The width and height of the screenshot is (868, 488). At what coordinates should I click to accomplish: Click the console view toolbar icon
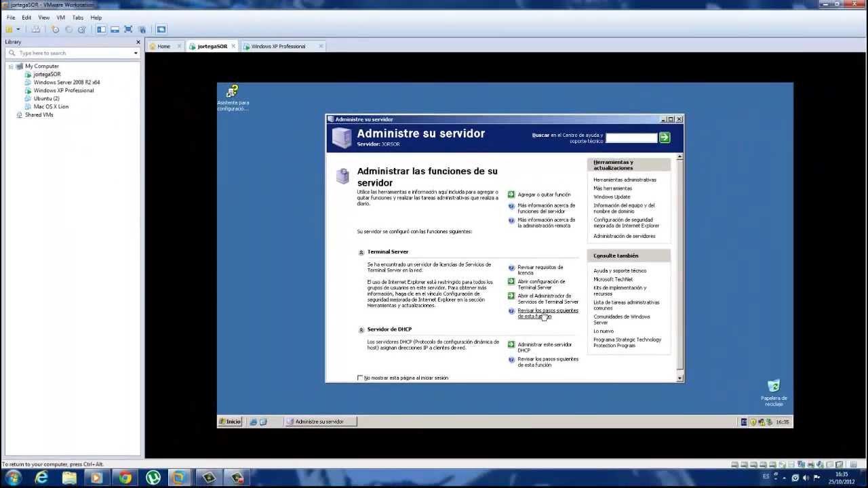tap(161, 29)
